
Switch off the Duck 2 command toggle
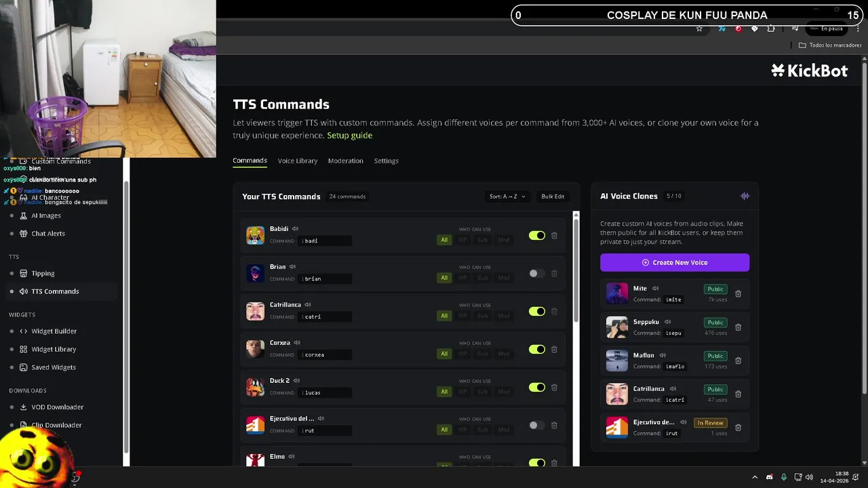[x=537, y=387]
